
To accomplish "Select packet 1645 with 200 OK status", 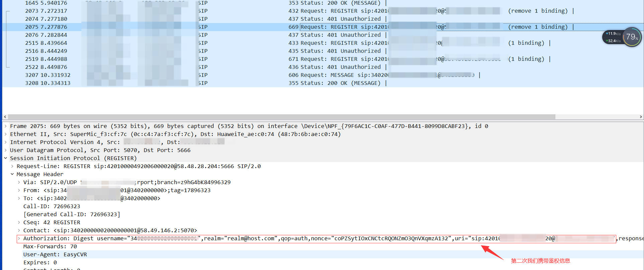I will click(323, 3).
